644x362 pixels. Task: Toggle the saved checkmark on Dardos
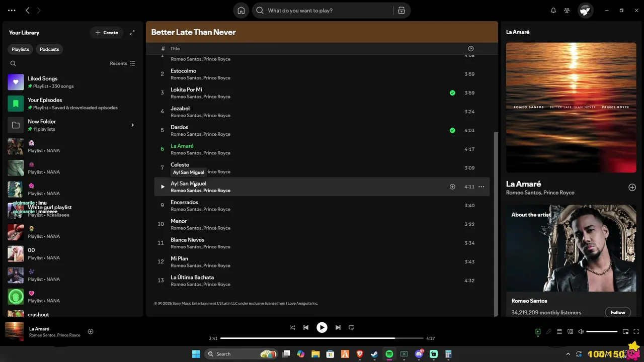tap(452, 130)
